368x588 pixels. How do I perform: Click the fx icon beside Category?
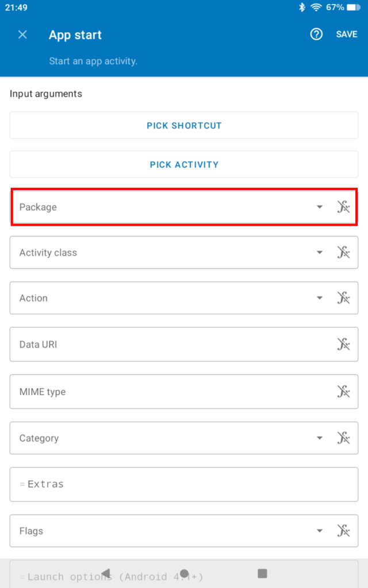343,438
